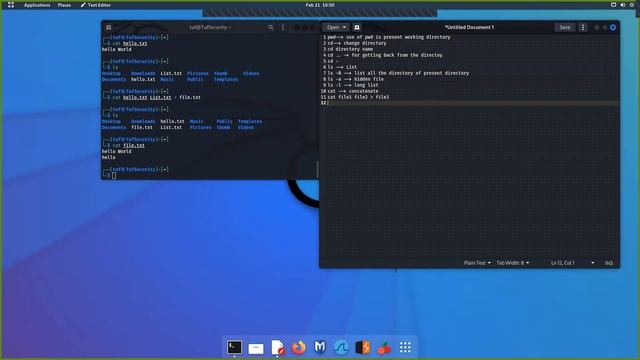Click line 'ls -a --> hidden file'
The height and width of the screenshot is (360, 640).
point(356,79)
